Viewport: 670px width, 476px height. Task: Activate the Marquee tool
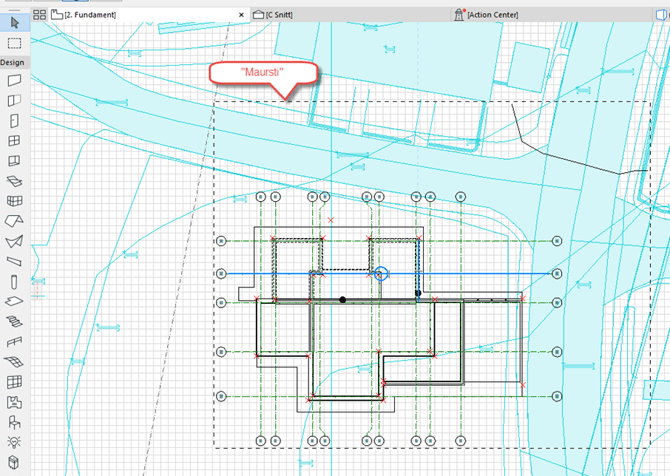click(14, 43)
